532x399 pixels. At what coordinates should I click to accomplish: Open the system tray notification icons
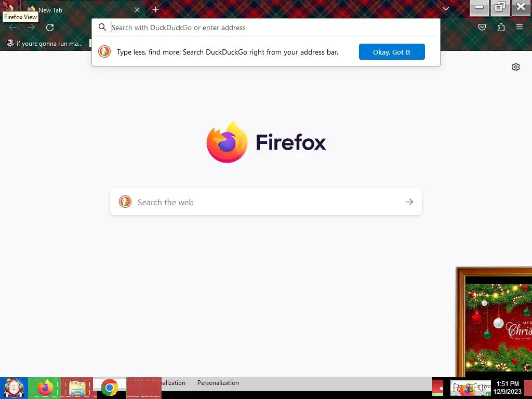(470, 388)
